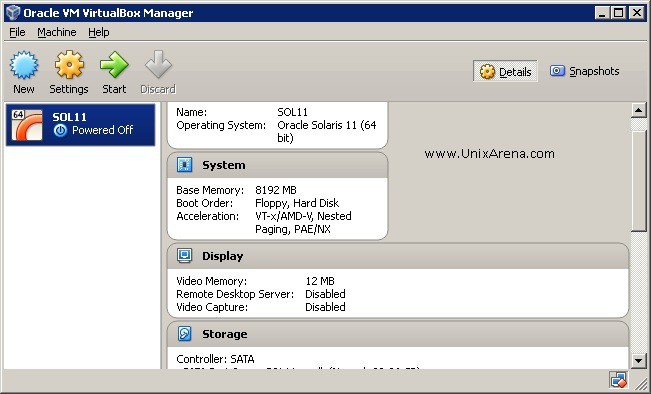Start the VM with the green arrow
This screenshot has height=394, width=651.
(114, 65)
